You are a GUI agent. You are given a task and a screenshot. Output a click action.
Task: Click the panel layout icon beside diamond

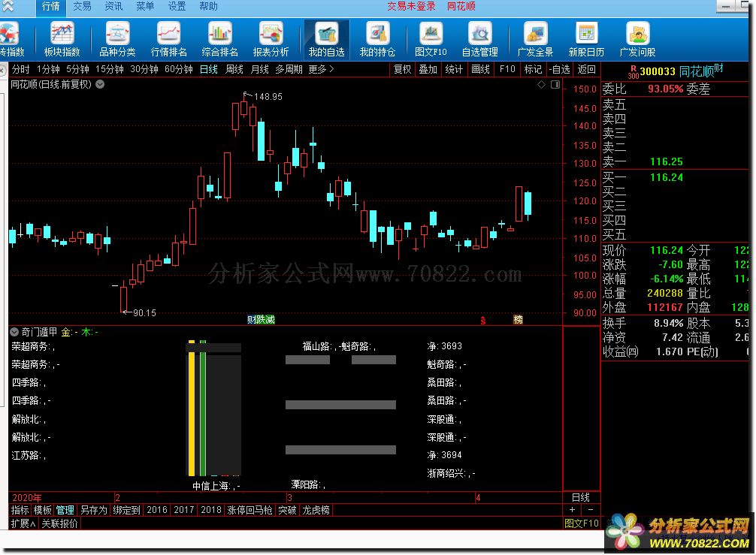point(555,85)
